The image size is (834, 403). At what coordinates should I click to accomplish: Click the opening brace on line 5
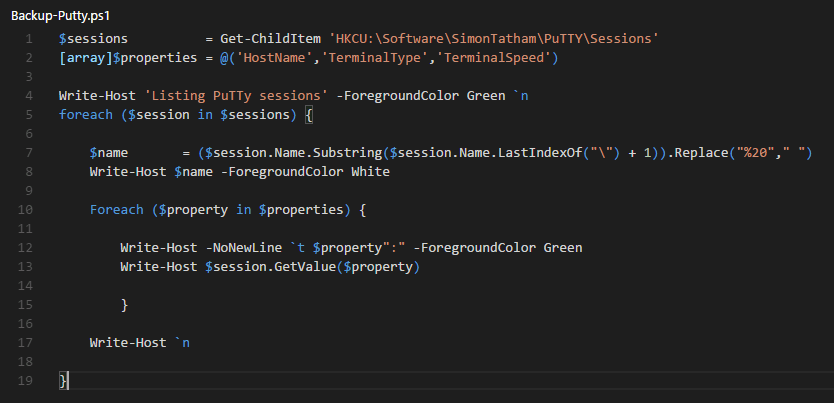(x=308, y=115)
